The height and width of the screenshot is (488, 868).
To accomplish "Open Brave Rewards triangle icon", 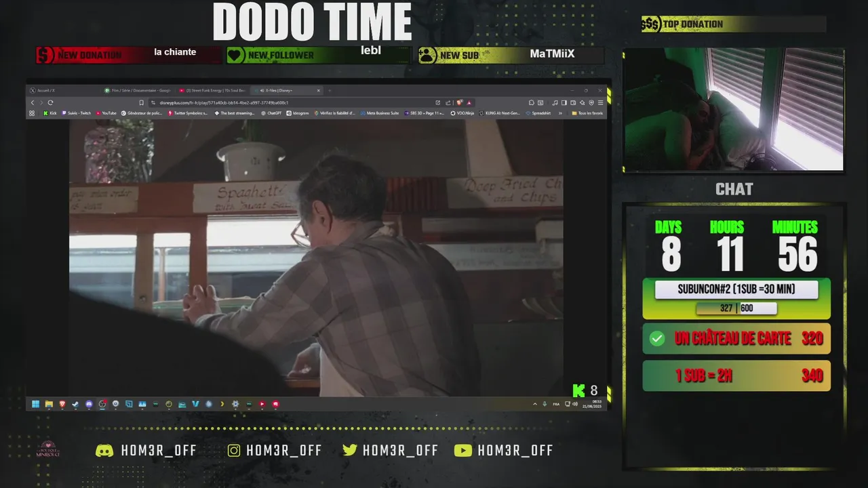I will point(469,102).
